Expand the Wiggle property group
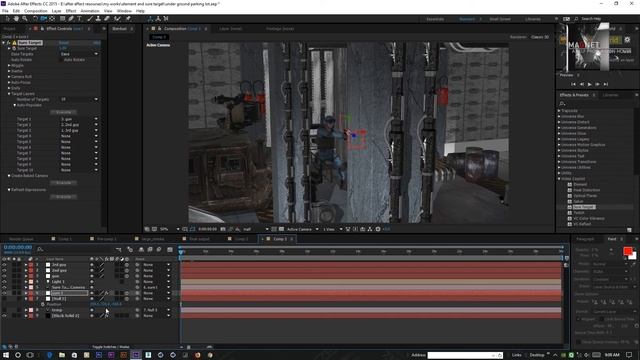 coord(9,65)
